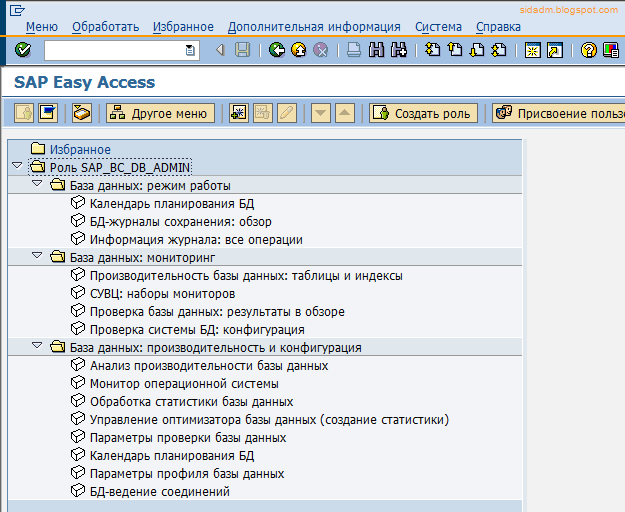This screenshot has width=625, height=512.
Task: Go to the Previous page icon
Action: [455, 50]
